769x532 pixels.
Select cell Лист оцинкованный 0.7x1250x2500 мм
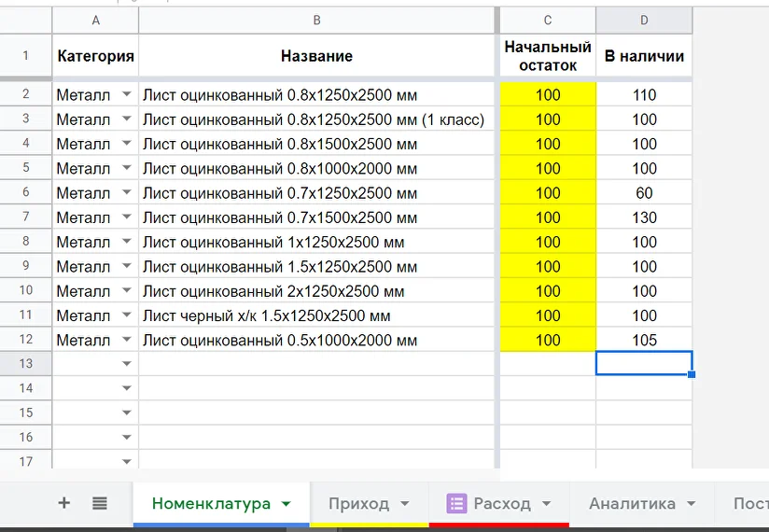coord(316,192)
